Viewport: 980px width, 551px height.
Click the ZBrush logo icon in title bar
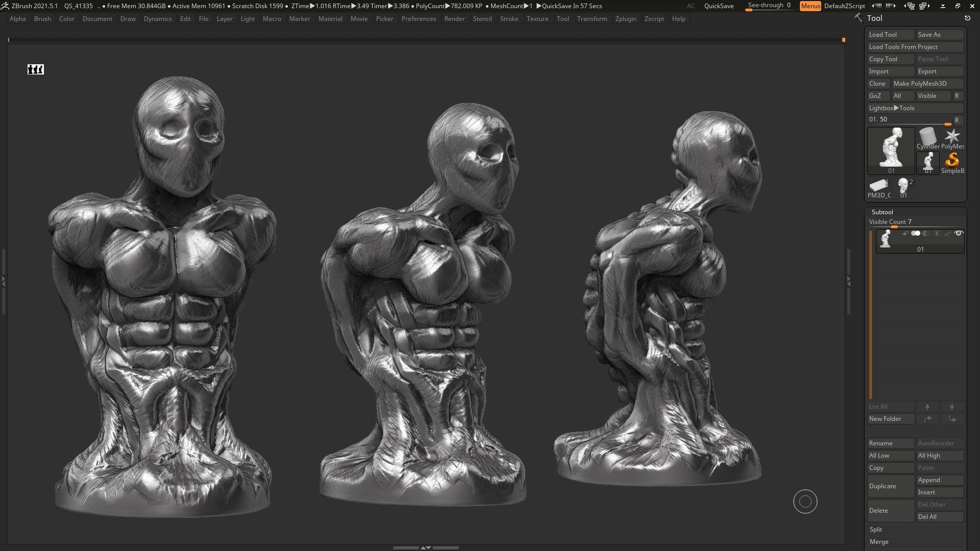point(4,6)
